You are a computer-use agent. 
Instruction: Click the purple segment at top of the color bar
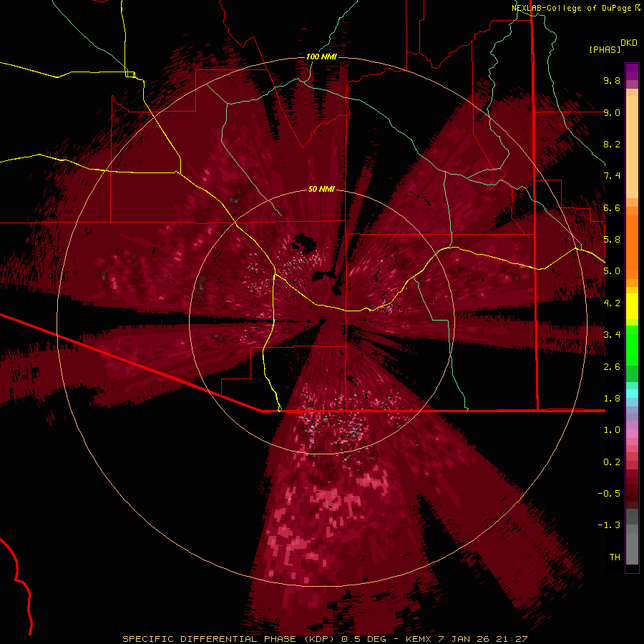[632, 72]
